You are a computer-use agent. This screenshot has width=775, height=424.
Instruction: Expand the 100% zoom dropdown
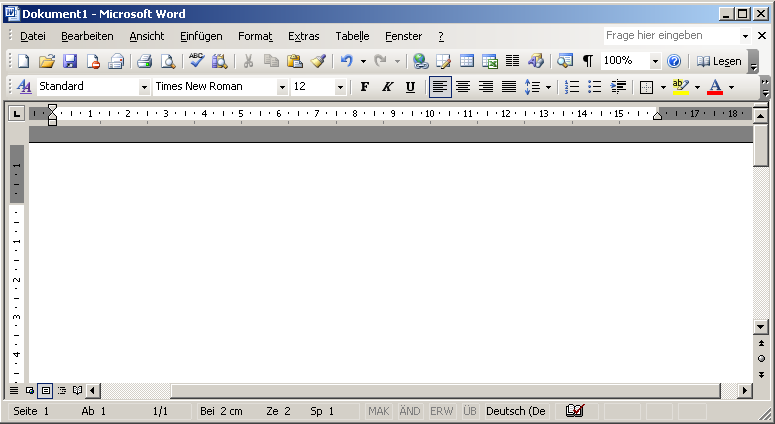click(x=655, y=61)
